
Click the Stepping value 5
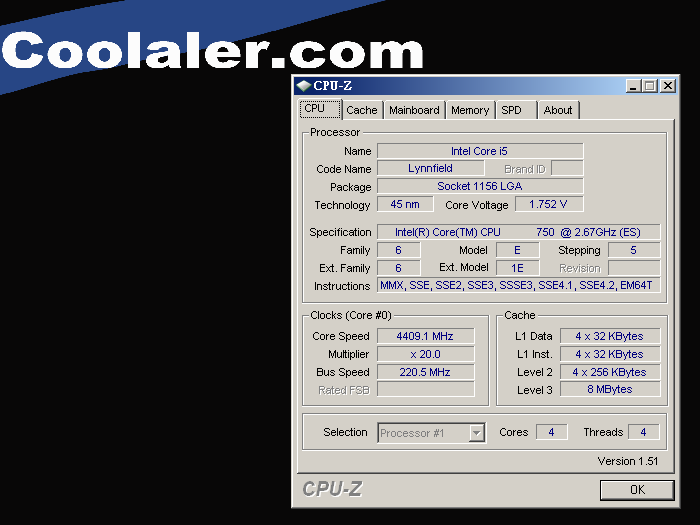coord(634,250)
